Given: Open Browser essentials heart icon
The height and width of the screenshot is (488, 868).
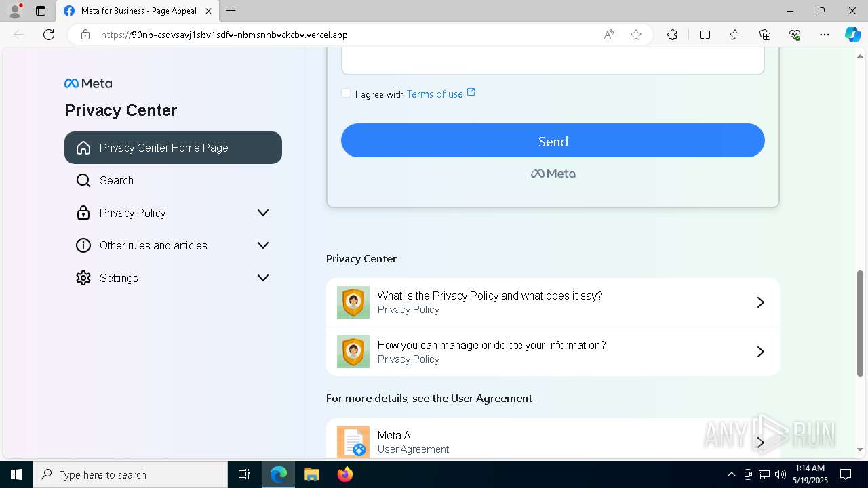Looking at the screenshot, I should pos(795,35).
